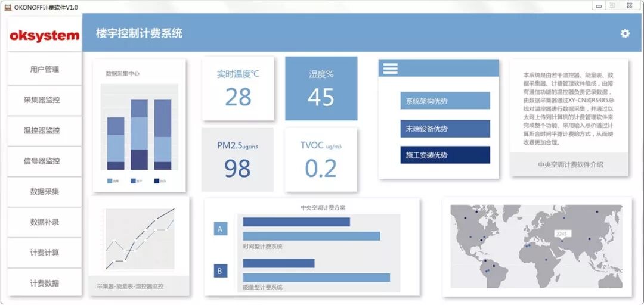Click the oksystem logo
644x305 pixels.
pyautogui.click(x=44, y=35)
